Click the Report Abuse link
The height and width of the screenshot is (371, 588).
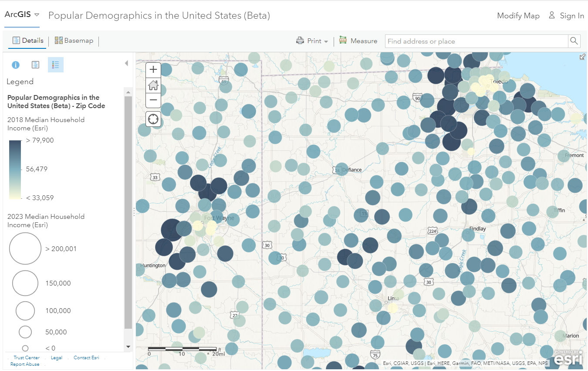point(25,364)
